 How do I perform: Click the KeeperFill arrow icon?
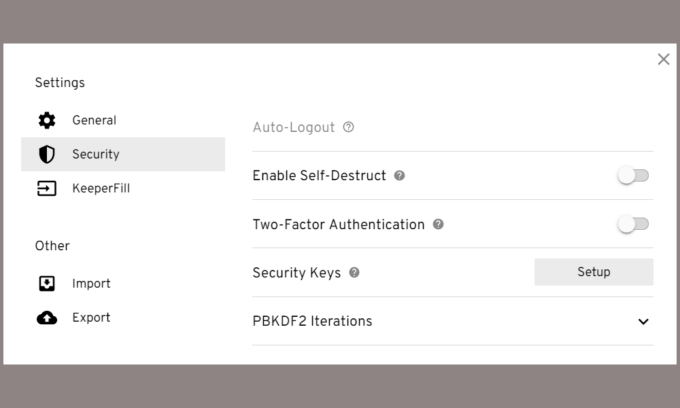47,188
